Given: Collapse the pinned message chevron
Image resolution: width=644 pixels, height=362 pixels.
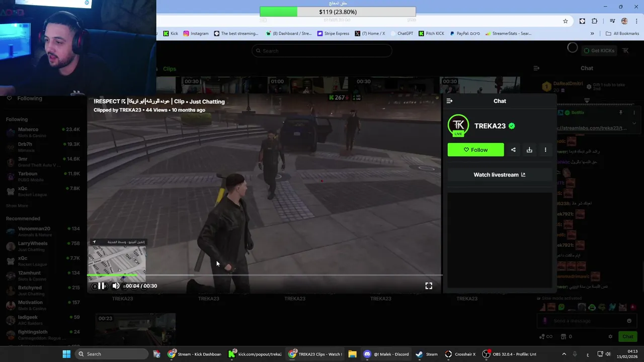Looking at the screenshot, I should [x=634, y=123].
